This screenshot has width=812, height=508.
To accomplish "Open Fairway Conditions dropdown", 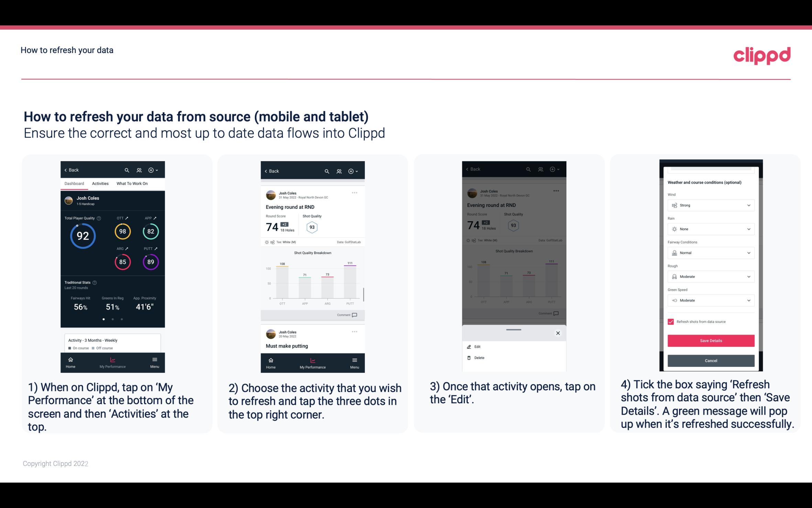I will click(x=710, y=252).
